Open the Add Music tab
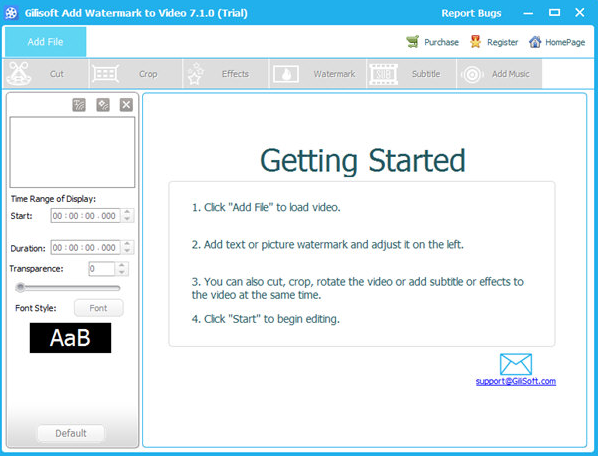598x456 pixels. tap(499, 74)
